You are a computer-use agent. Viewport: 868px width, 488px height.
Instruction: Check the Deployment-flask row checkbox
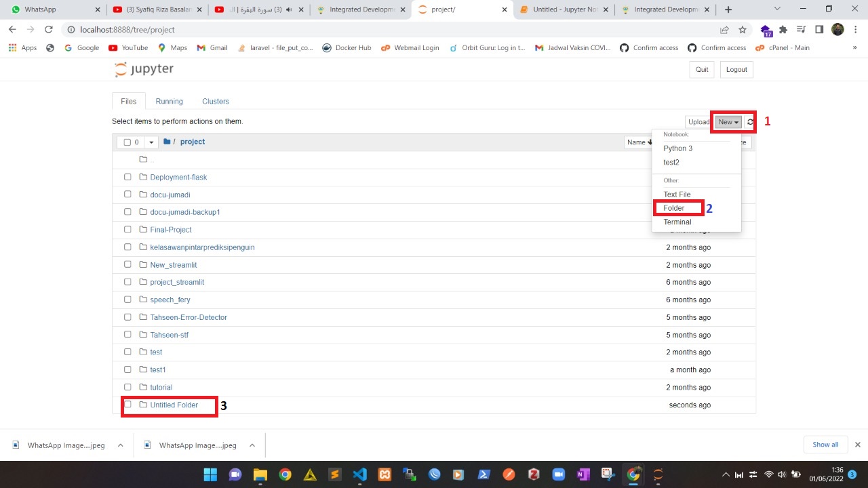point(127,177)
